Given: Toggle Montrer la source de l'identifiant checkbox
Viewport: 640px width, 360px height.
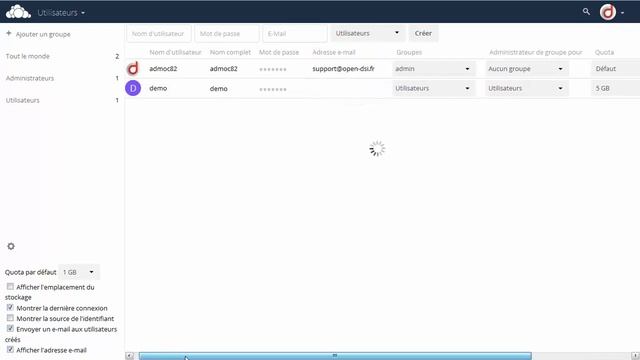Looking at the screenshot, I should tap(10, 318).
